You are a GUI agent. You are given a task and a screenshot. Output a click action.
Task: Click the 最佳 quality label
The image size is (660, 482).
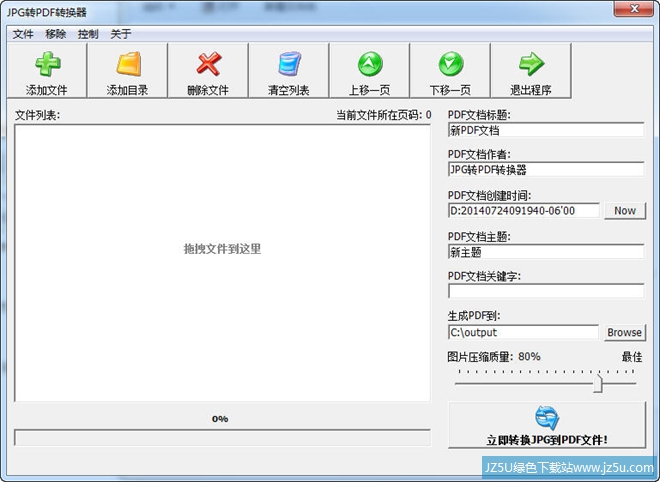click(x=632, y=357)
